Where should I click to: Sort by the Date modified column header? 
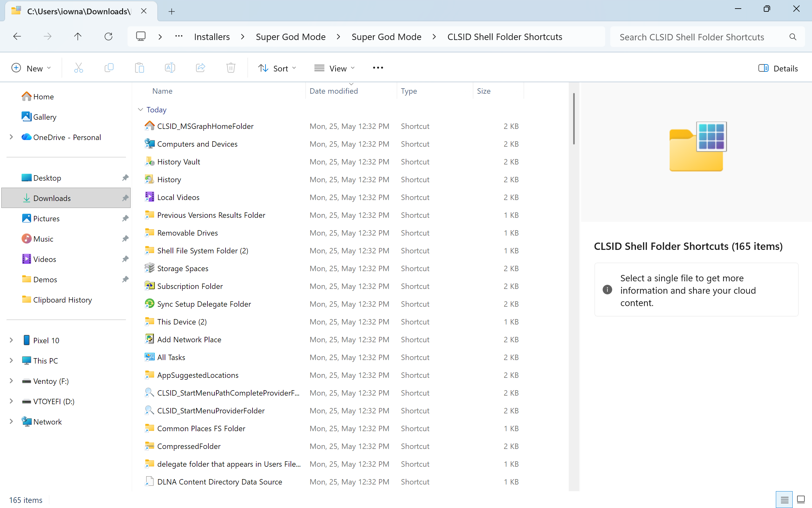tap(334, 91)
